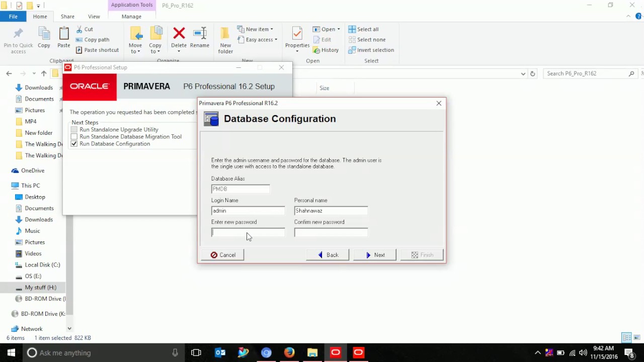
Task: Click History in the Open group
Action: [326, 50]
